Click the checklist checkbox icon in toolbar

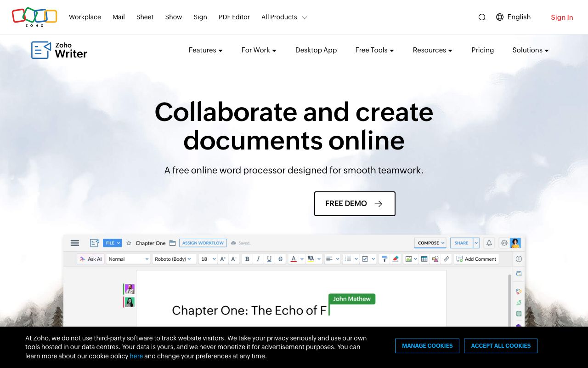click(x=365, y=259)
